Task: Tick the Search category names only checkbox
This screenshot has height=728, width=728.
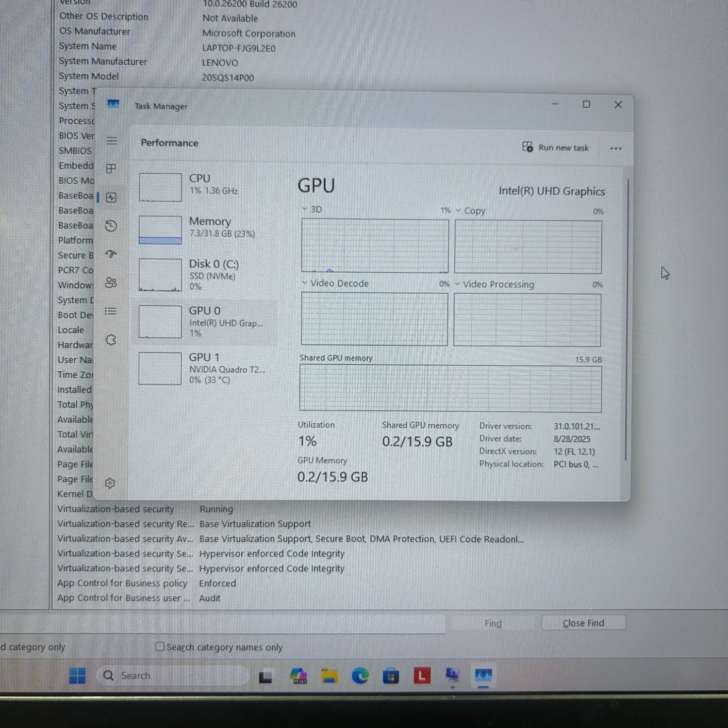Action: 160,646
